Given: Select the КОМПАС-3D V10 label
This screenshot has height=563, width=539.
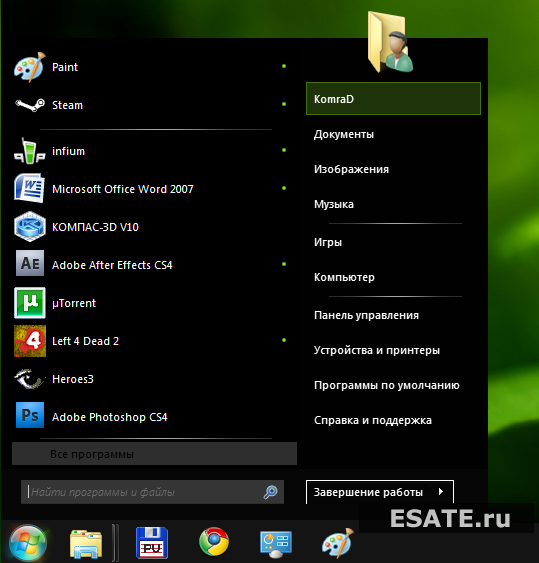Looking at the screenshot, I should point(95,227).
